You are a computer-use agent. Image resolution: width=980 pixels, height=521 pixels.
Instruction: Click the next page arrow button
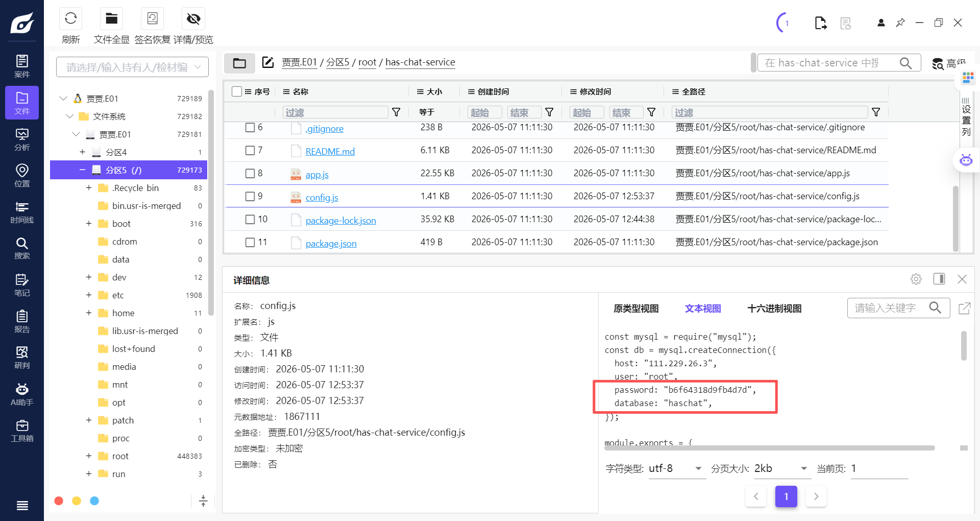tap(816, 496)
